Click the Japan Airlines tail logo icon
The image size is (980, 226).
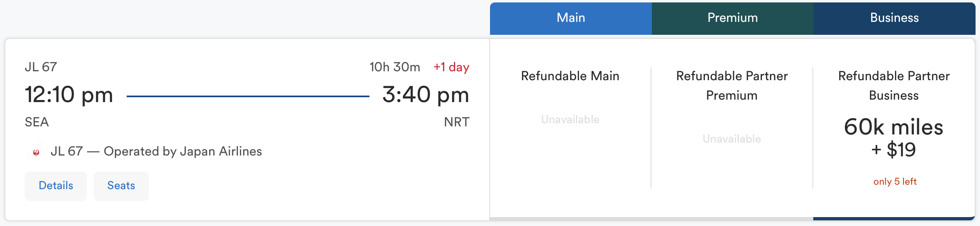coord(35,151)
